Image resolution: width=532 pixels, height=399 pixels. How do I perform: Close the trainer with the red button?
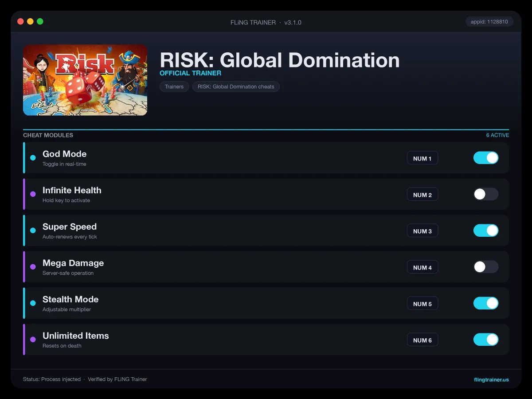(x=20, y=21)
